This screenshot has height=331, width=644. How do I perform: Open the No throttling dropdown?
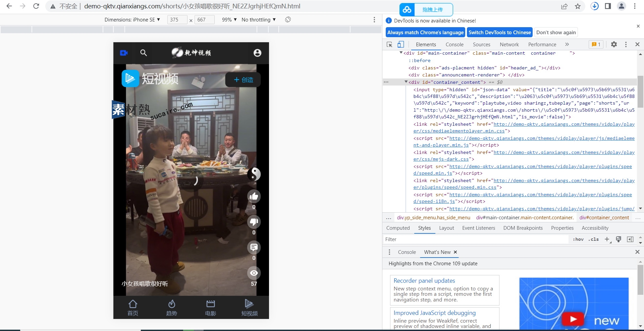pyautogui.click(x=259, y=19)
